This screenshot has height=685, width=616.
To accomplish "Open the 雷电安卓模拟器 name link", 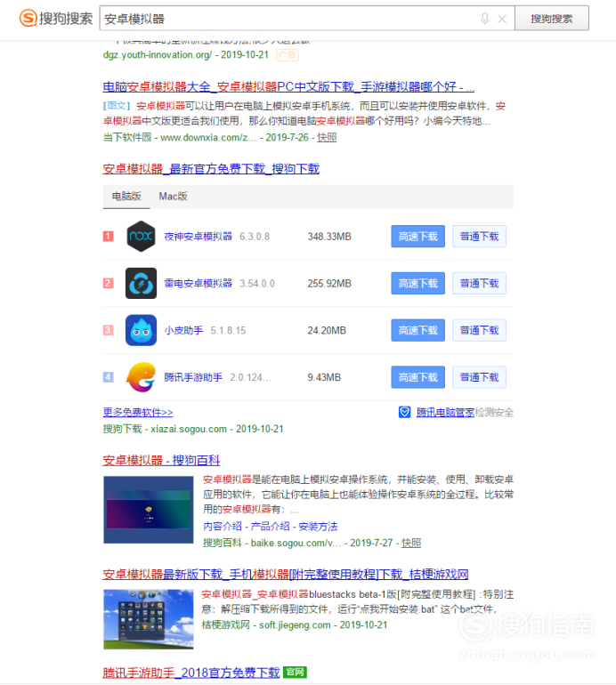I will pos(198,283).
